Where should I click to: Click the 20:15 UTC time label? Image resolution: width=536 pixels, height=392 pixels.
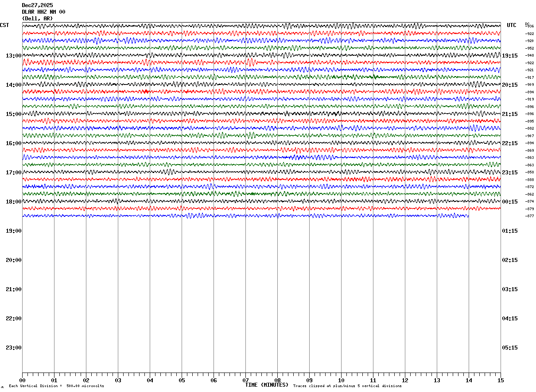coord(510,85)
